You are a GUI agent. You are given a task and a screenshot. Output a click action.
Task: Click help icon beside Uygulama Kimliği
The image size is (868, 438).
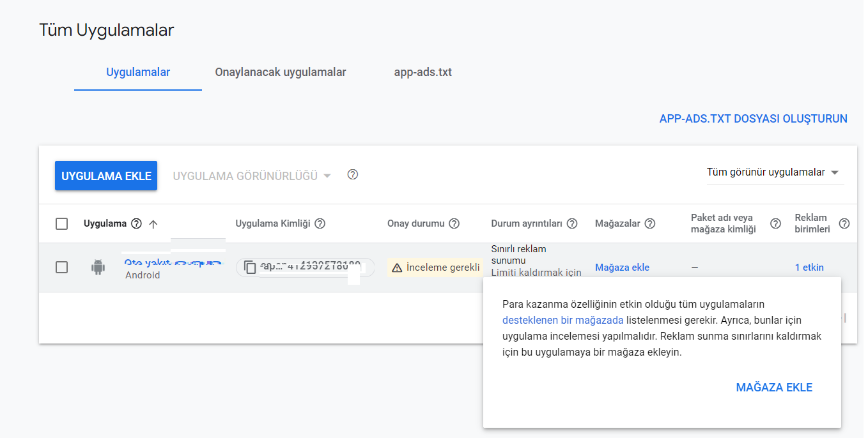tap(320, 223)
